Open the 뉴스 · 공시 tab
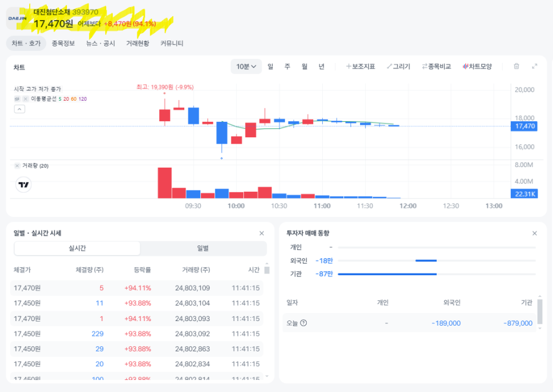The height and width of the screenshot is (392, 553). pos(101,43)
